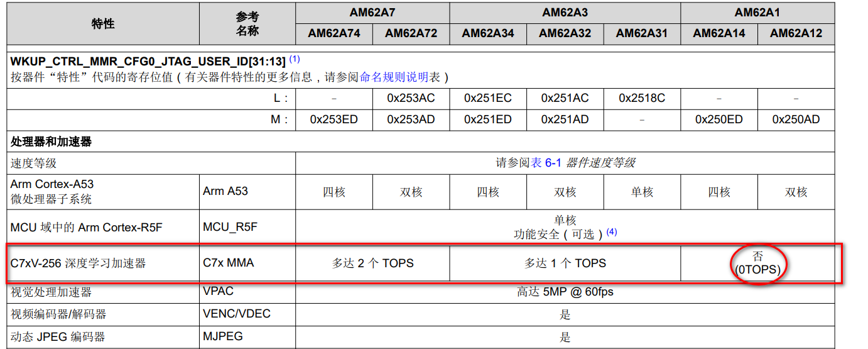Screen dimensions: 868x349
Task: Select 双核 cell in the AM62A12 column
Action: pos(796,192)
